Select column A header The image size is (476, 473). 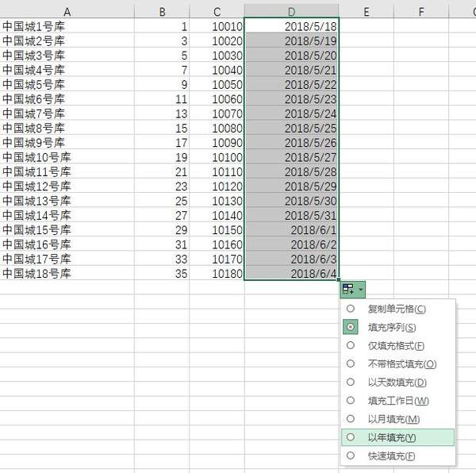pyautogui.click(x=67, y=12)
